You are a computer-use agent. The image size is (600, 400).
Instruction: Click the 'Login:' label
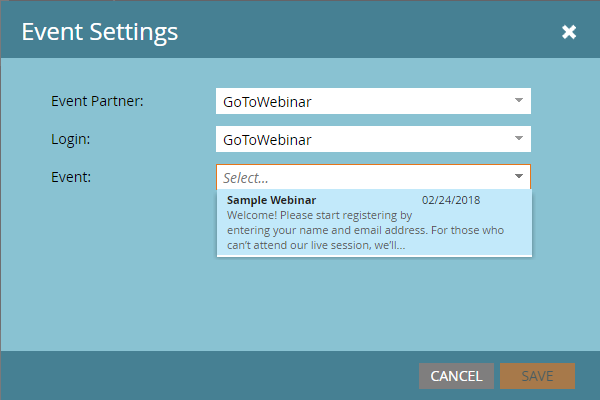click(70, 139)
